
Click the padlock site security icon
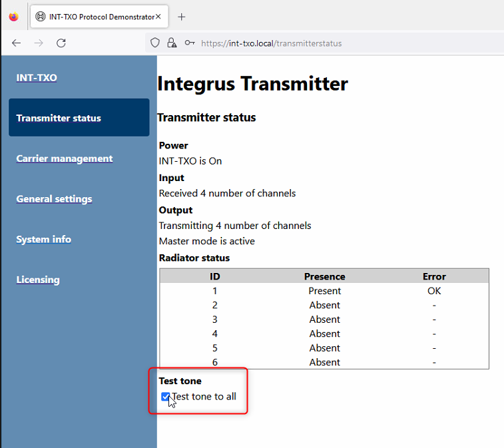point(172,43)
